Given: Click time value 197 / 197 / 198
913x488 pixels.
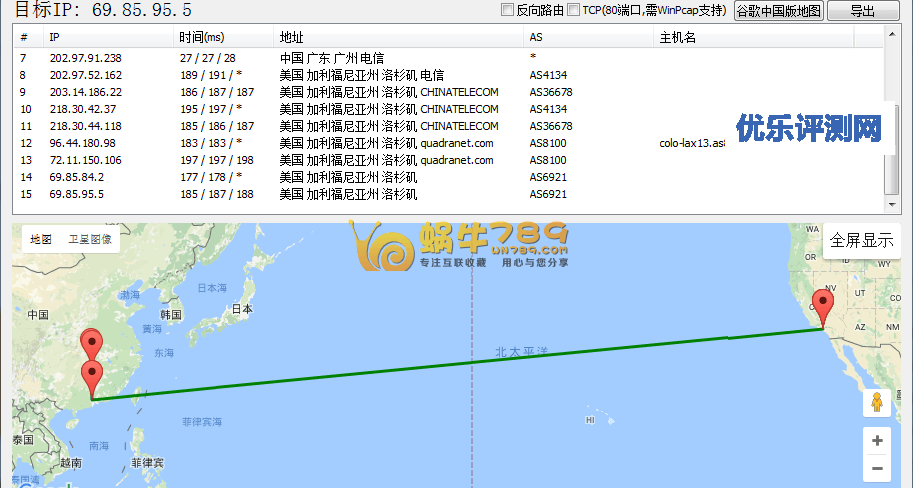Looking at the screenshot, I should pos(217,160).
